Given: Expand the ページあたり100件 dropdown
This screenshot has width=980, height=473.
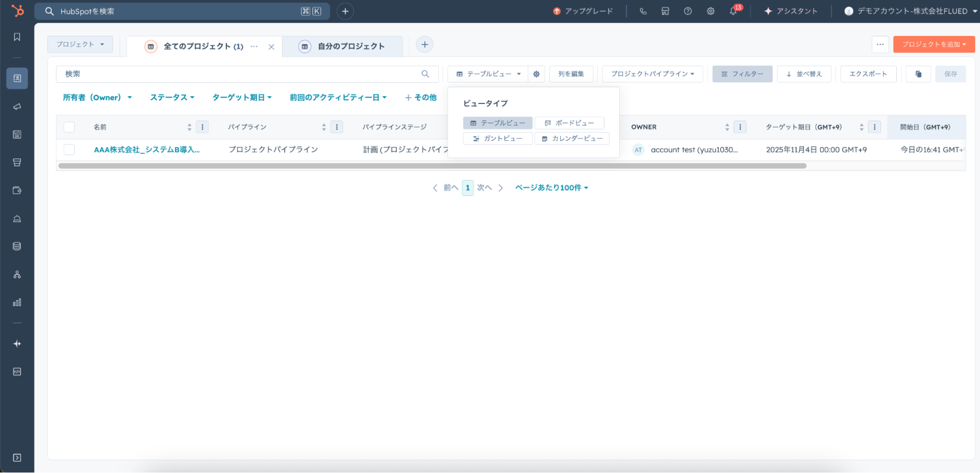Looking at the screenshot, I should pyautogui.click(x=551, y=188).
